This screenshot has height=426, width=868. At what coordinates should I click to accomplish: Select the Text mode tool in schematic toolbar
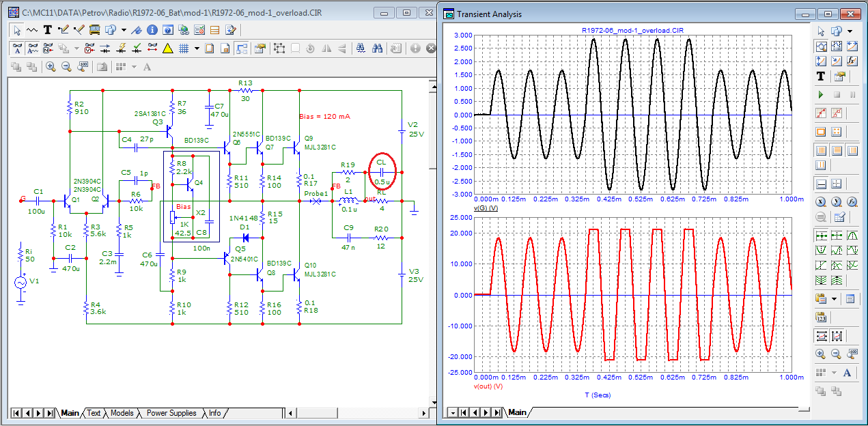point(48,30)
